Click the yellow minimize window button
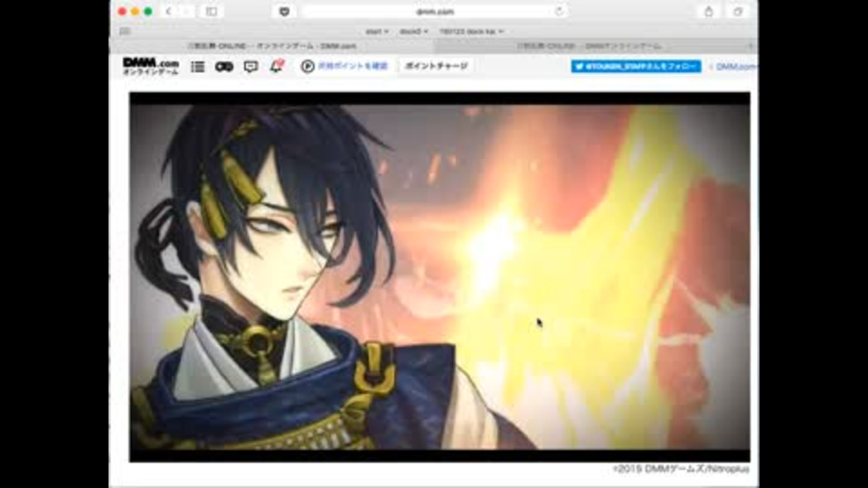The width and height of the screenshot is (868, 488). pos(135,11)
